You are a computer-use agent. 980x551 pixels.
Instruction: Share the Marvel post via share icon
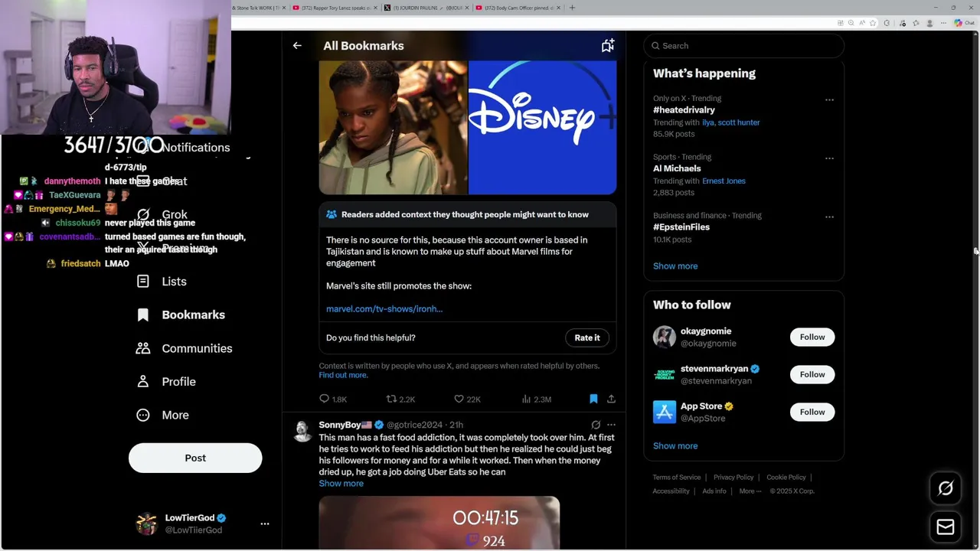click(x=611, y=399)
